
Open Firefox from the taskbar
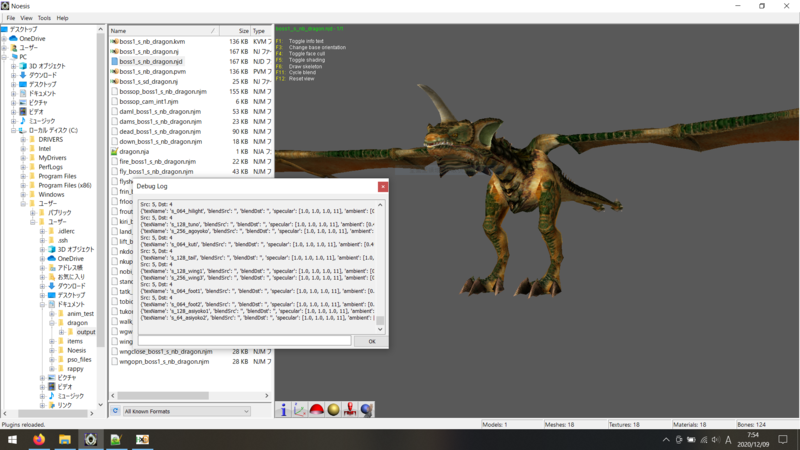tap(39, 439)
